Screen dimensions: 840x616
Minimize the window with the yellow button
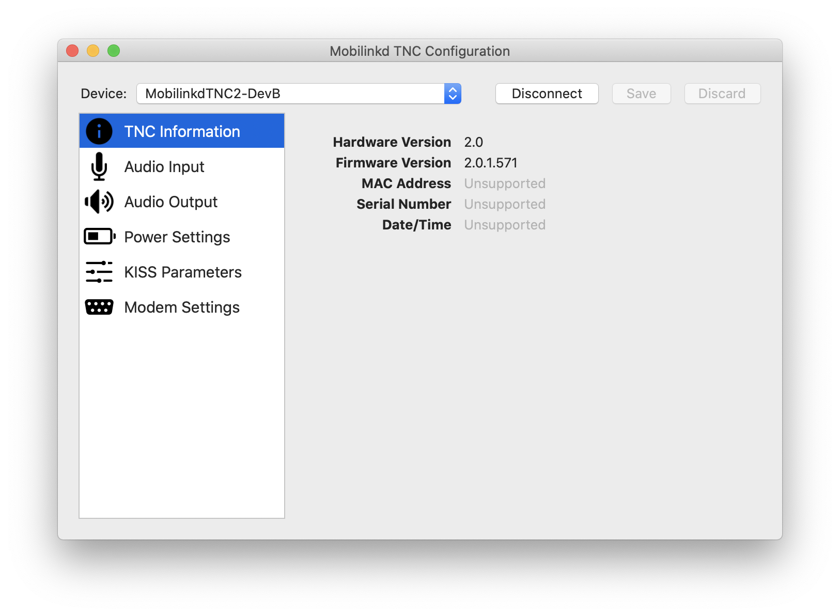[x=93, y=51]
